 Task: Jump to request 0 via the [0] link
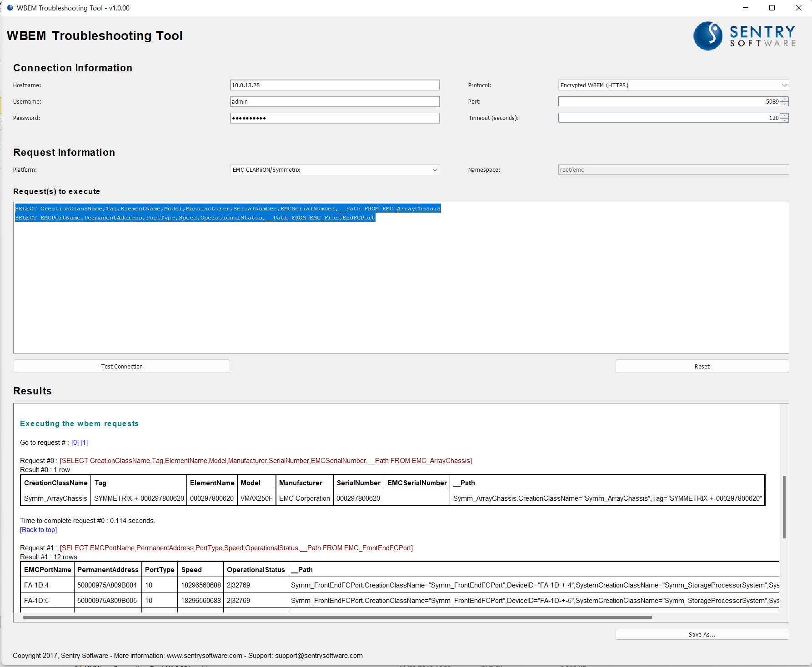[75, 442]
